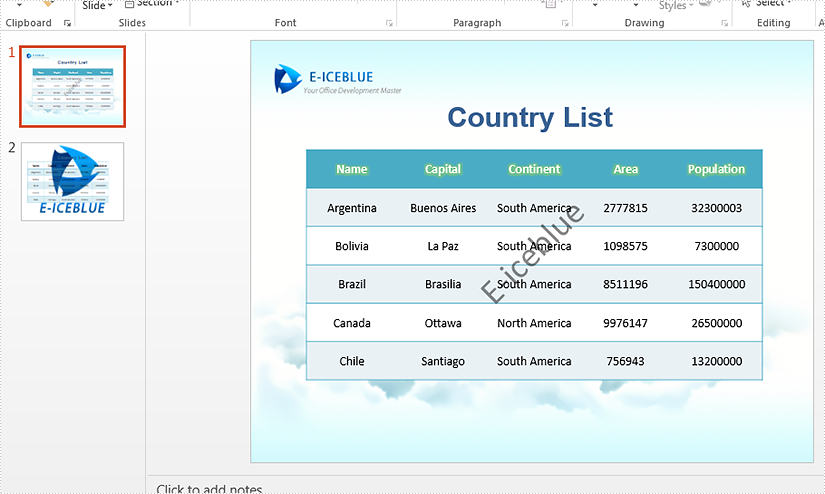Select the Capital header cell
Screen dimensions: 825x494
(x=443, y=169)
